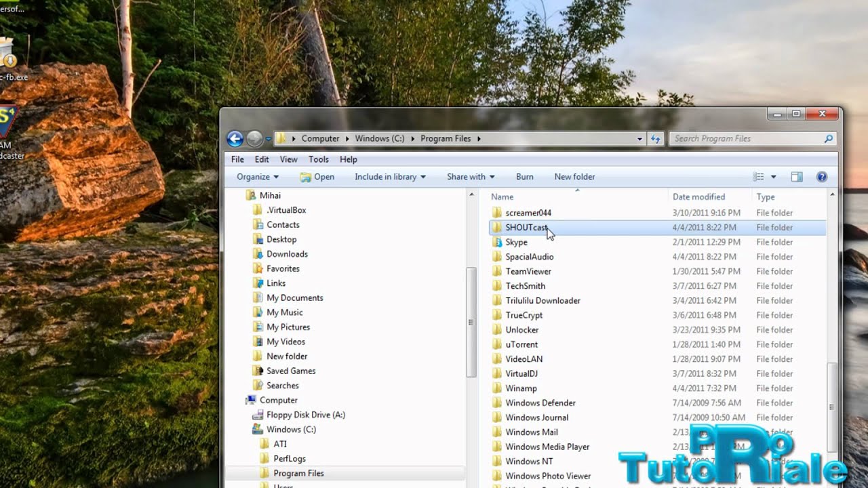Click the Burn toolbar button
Screen dimensions: 868x488
(525, 177)
